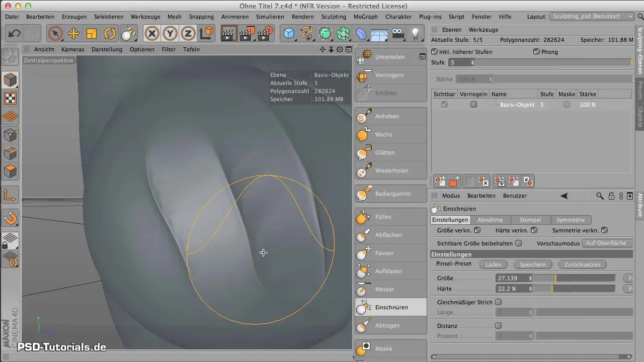Choose the Glätten brush
644x362 pixels.
click(x=390, y=152)
